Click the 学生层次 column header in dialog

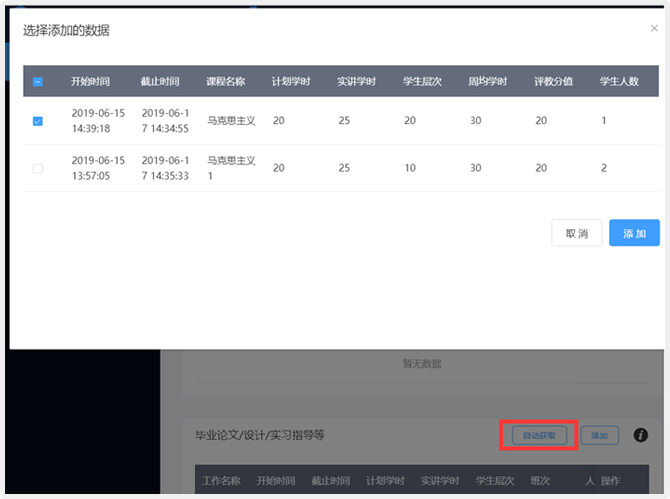coord(422,81)
